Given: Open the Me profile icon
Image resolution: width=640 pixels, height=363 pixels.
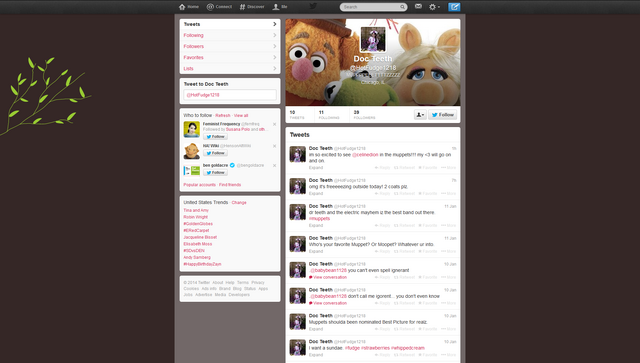Looking at the screenshot, I should 276,7.
